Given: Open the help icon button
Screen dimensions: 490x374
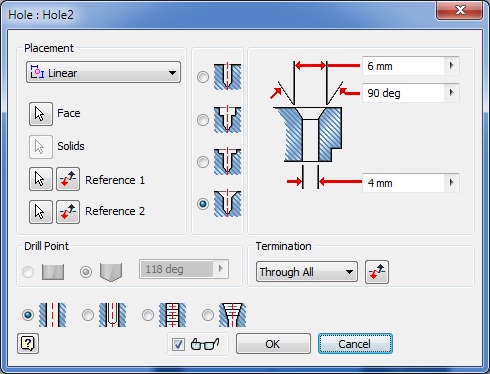Looking at the screenshot, I should (28, 343).
